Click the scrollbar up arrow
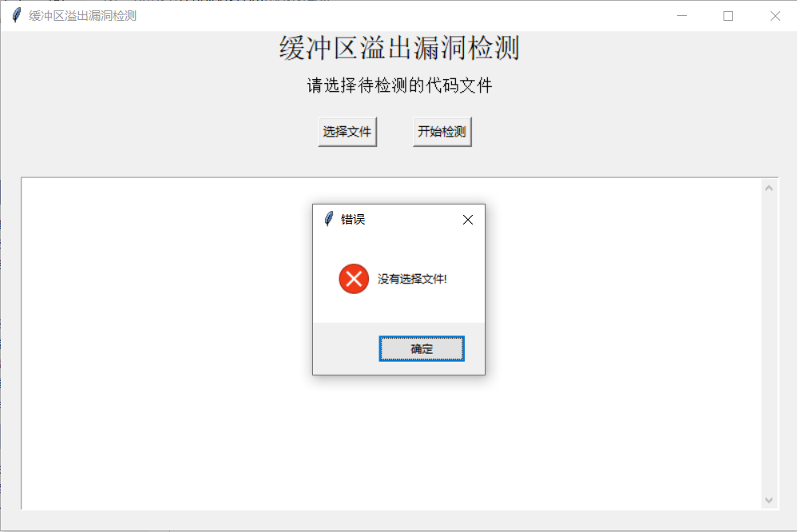Viewport: 797px width, 532px height. tap(768, 189)
